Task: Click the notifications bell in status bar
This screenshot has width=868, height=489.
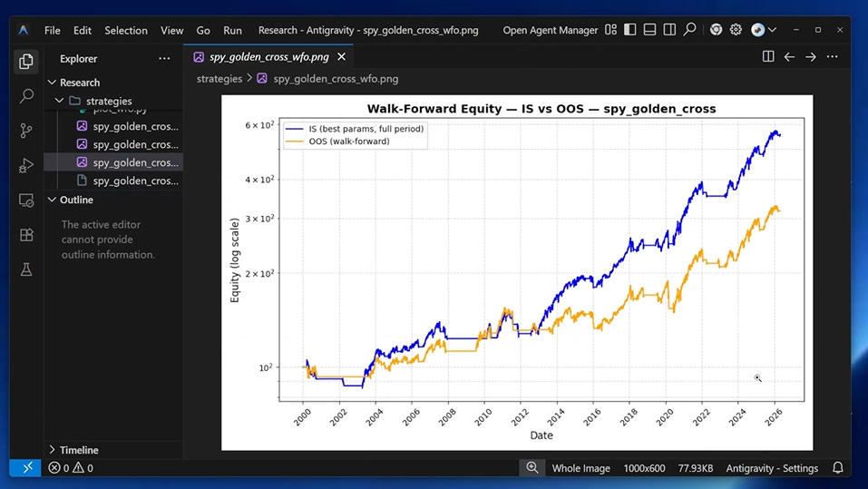Action: pyautogui.click(x=838, y=468)
